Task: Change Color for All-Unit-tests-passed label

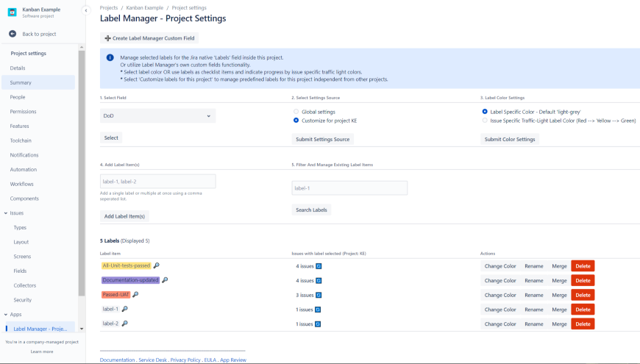Action: 500,265
